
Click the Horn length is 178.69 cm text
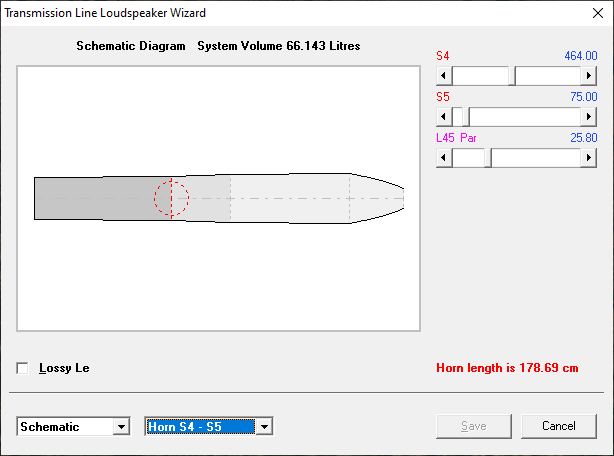click(507, 368)
